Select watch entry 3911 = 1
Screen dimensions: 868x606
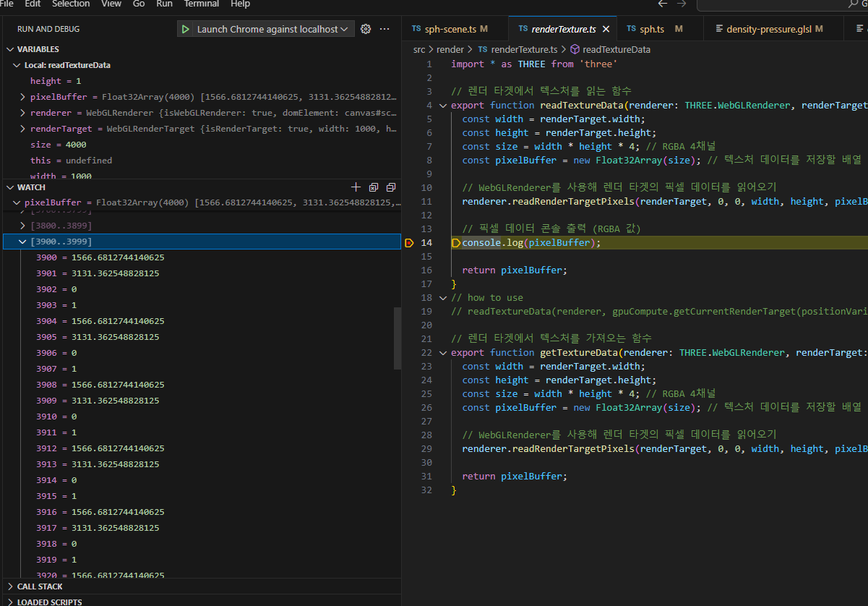[x=200, y=432]
